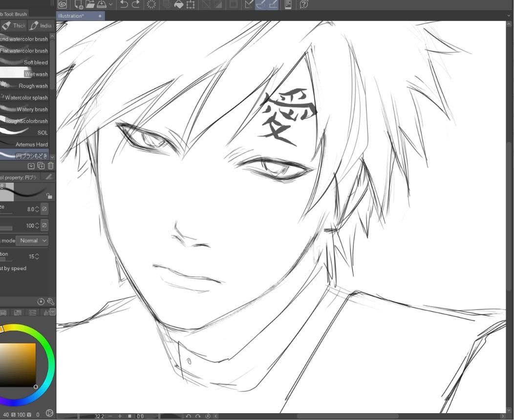Zoom in canvas with plus button

[x=120, y=416]
